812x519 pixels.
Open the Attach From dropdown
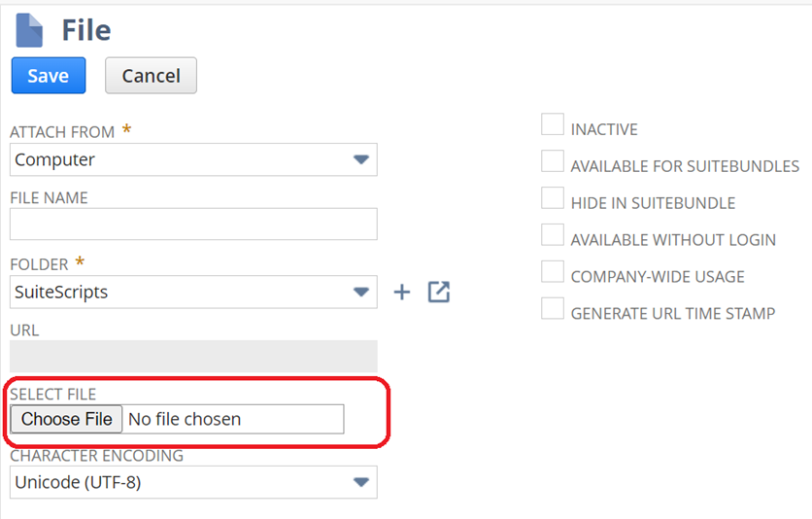point(360,159)
